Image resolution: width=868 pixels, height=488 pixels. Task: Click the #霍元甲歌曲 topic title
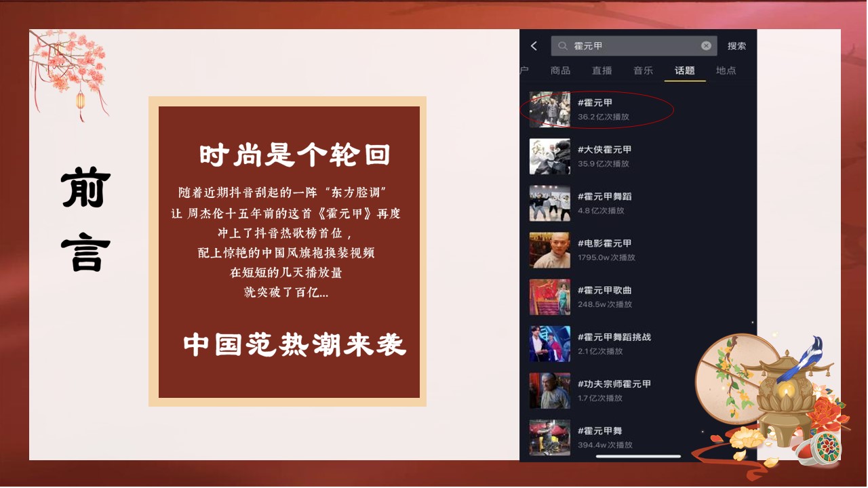605,290
